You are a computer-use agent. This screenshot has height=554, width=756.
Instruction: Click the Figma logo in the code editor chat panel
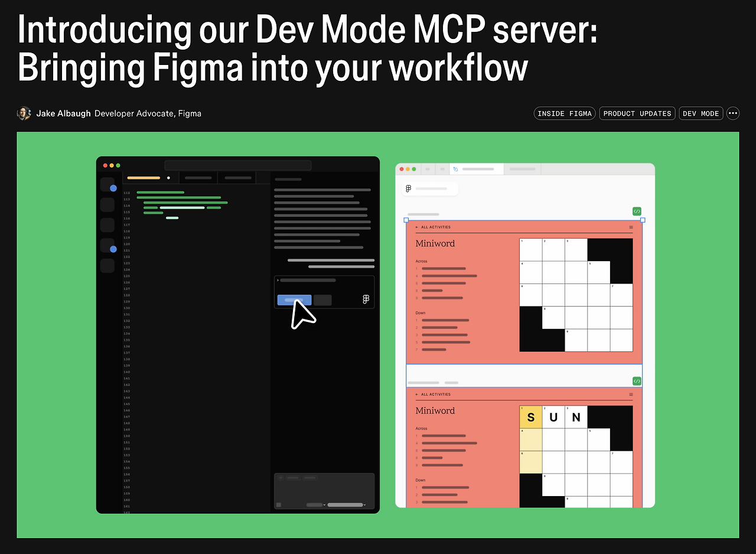pyautogui.click(x=366, y=299)
